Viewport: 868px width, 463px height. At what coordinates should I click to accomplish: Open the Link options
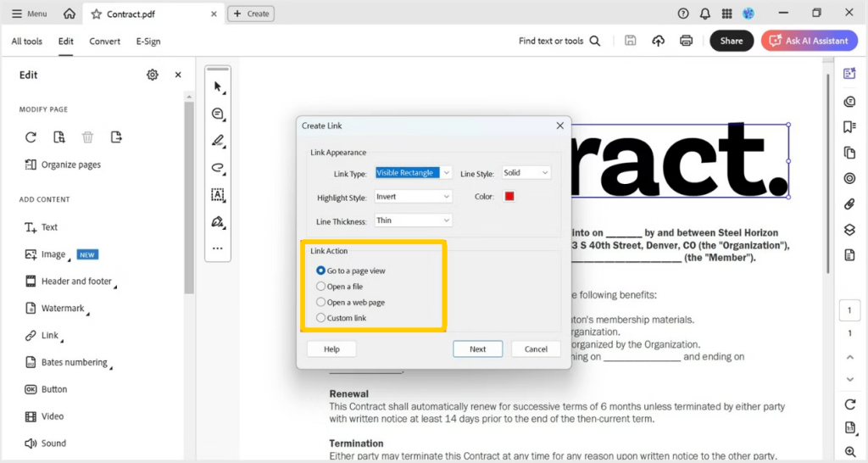click(x=43, y=335)
